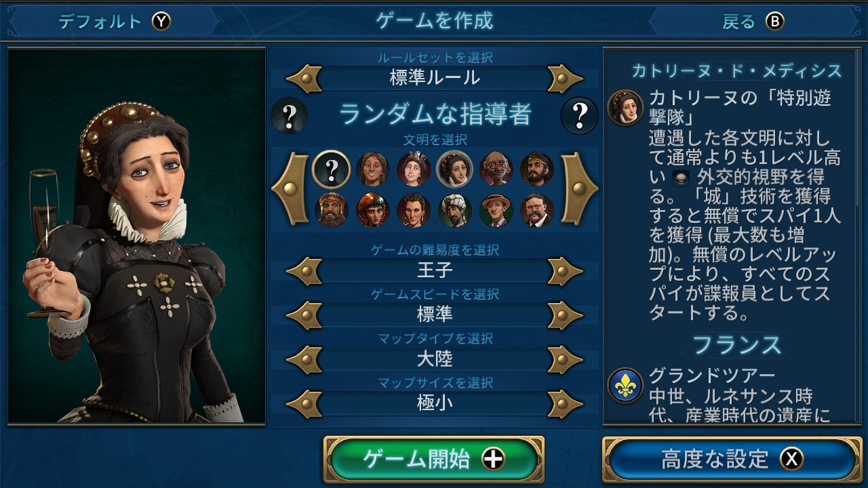The image size is (868, 488).
Task: Pick the leader wearing a brown hat
Action: [x=496, y=211]
